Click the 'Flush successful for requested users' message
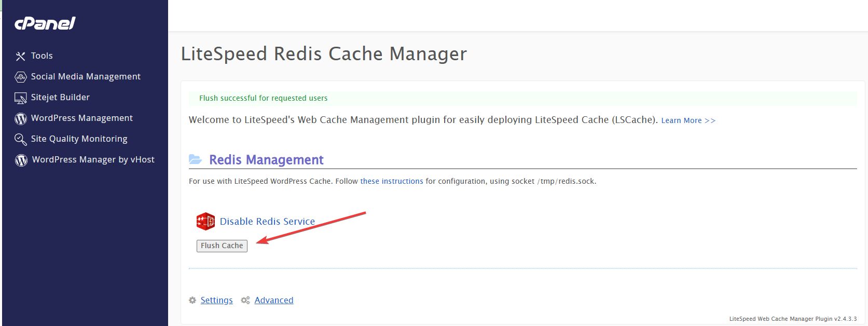Image resolution: width=868 pixels, height=326 pixels. click(x=263, y=98)
